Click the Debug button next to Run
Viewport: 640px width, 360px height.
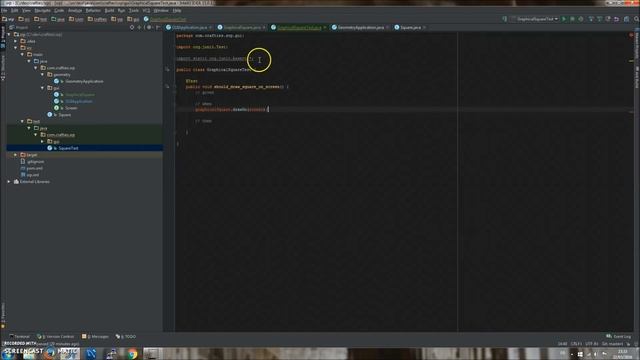(572, 19)
